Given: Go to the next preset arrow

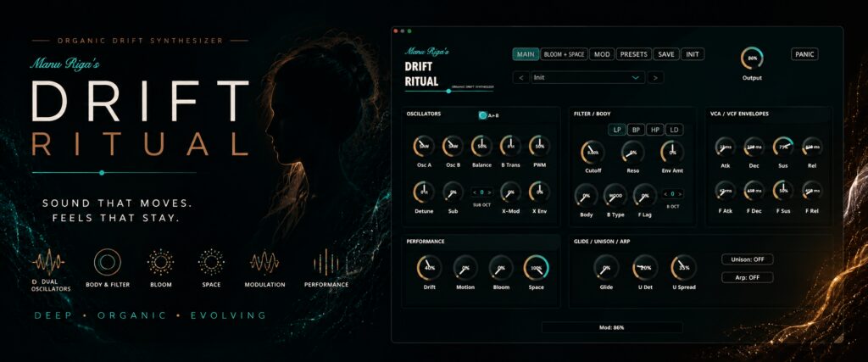Looking at the screenshot, I should [655, 77].
